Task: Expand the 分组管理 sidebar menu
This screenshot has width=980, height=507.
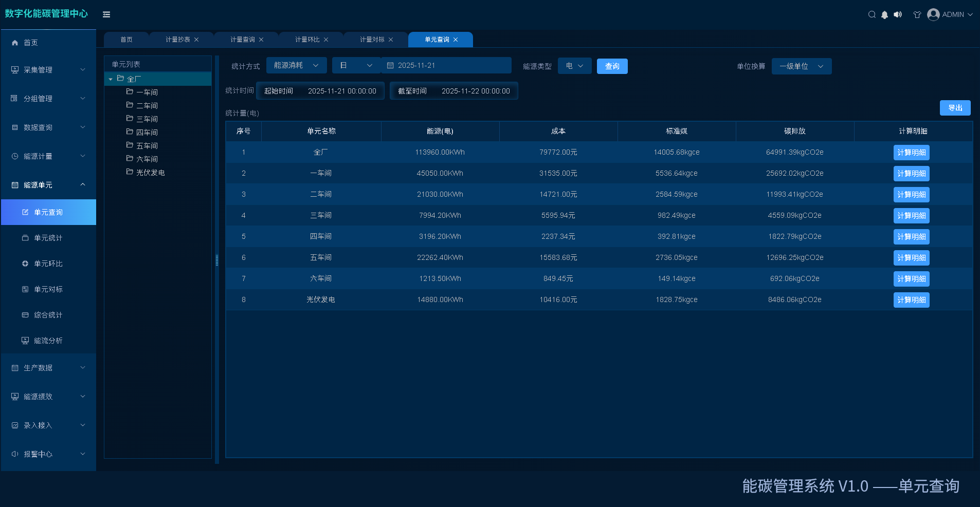Action: 48,99
